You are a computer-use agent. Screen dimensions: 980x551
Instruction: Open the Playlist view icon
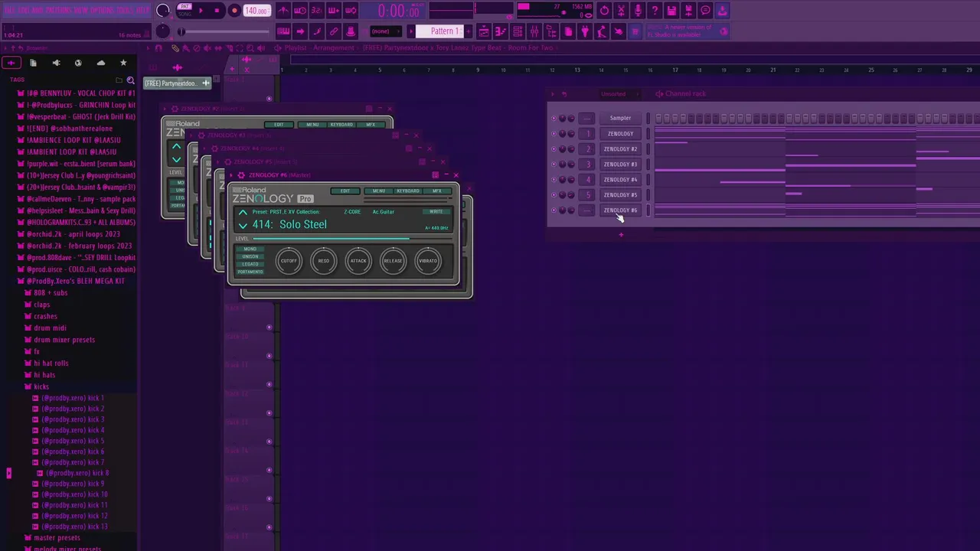484,31
